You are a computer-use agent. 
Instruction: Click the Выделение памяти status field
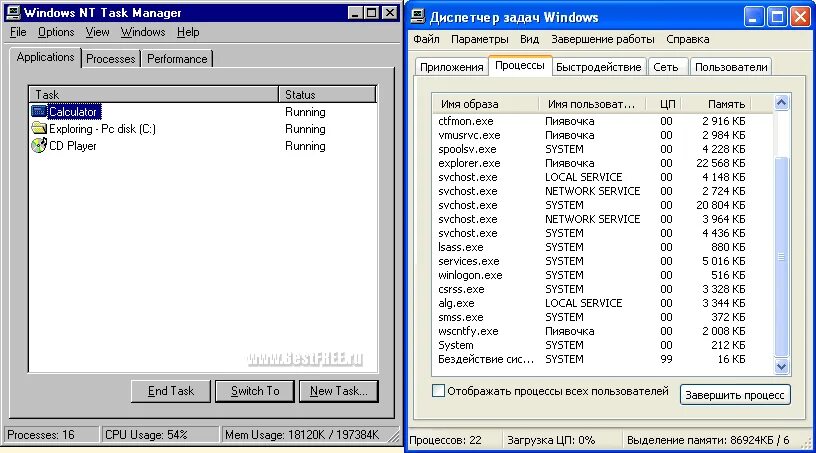[x=713, y=440]
